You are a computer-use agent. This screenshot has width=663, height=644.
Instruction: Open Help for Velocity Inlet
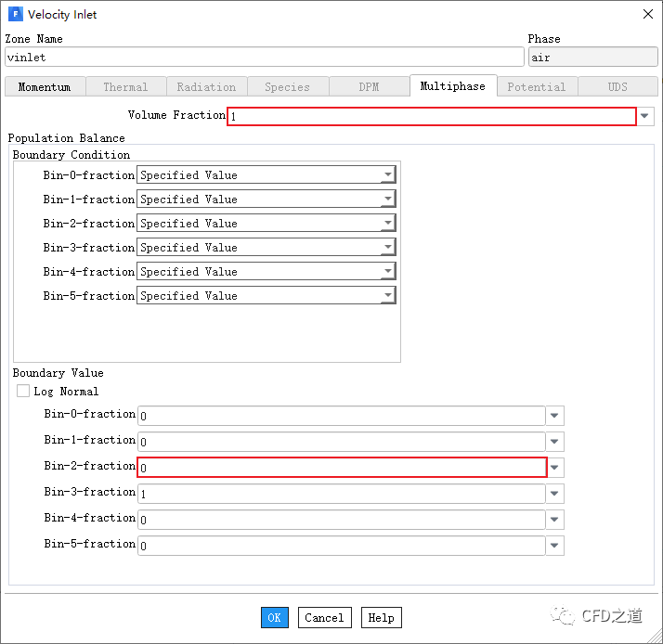[381, 618]
